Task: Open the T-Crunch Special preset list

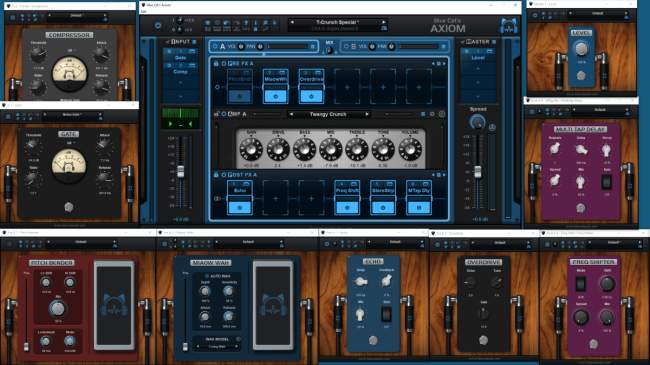Action: click(336, 22)
